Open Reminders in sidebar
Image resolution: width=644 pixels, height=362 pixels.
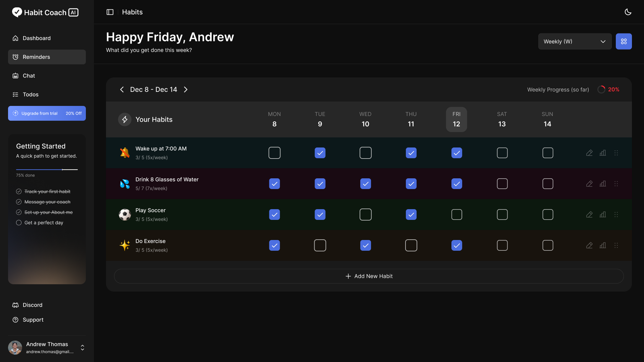click(x=47, y=57)
